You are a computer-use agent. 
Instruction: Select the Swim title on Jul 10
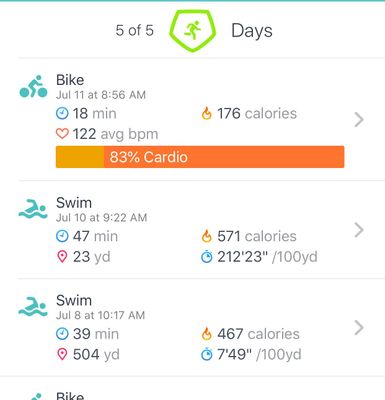(x=74, y=203)
